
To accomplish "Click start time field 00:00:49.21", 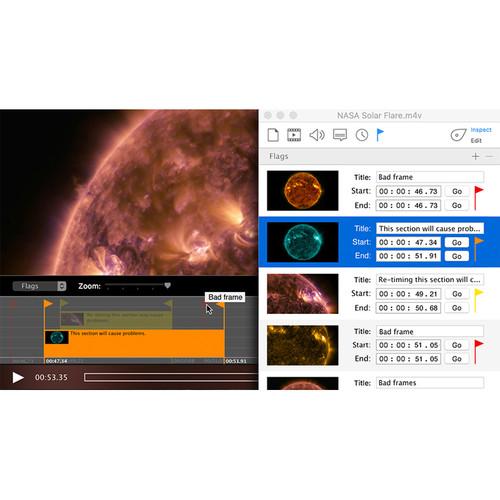I will click(408, 294).
